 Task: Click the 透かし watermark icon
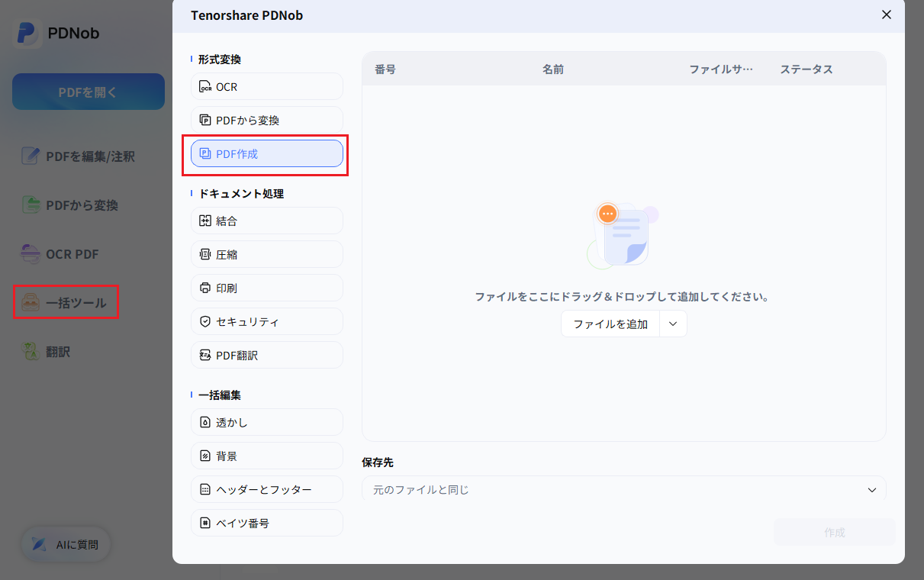click(204, 423)
